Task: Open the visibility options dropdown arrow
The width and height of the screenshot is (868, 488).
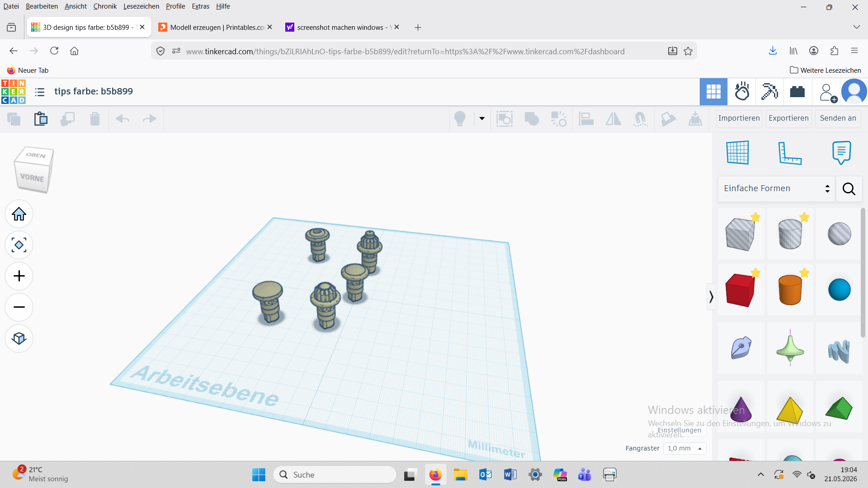Action: [x=482, y=119]
